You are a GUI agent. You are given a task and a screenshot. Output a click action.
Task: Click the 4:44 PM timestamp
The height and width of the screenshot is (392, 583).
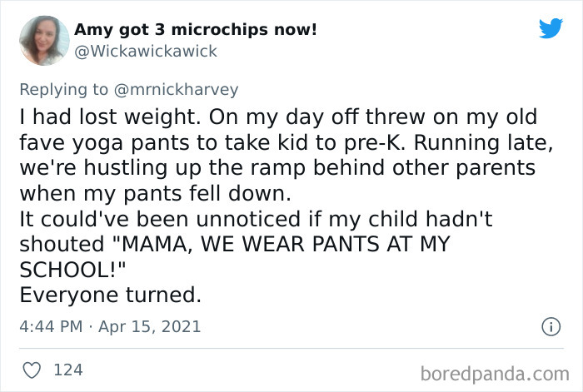coord(48,326)
